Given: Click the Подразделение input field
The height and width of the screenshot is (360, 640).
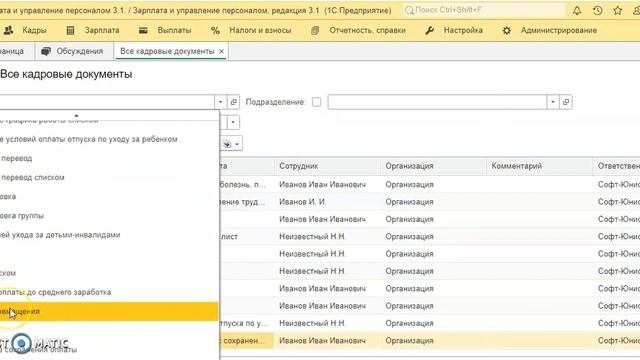Looking at the screenshot, I should 437,102.
